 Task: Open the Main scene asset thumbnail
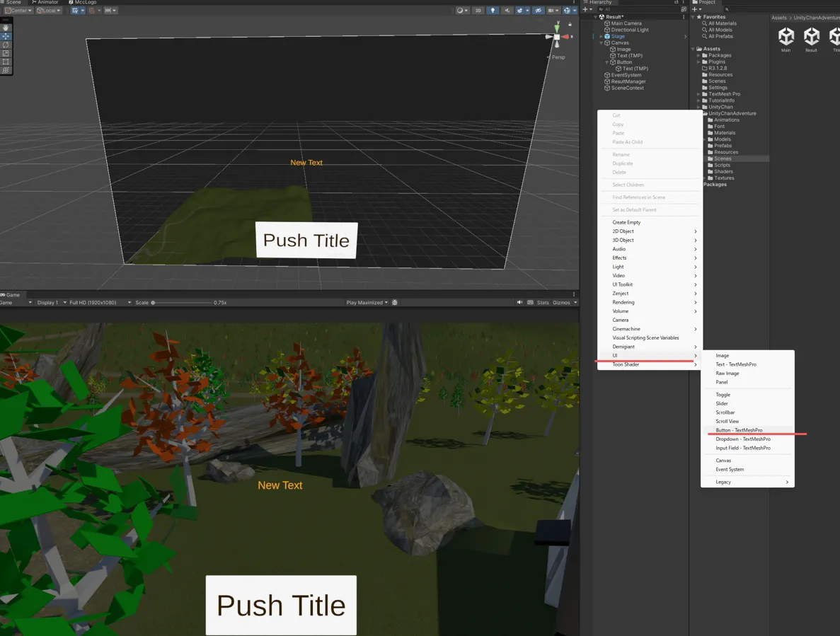786,37
